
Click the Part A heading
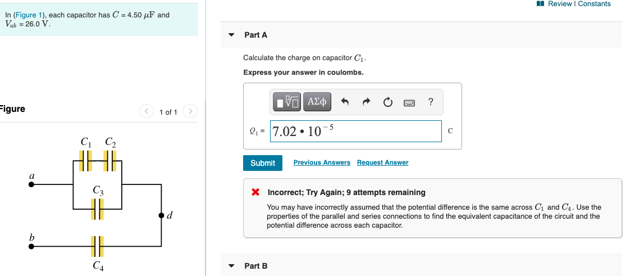(256, 35)
